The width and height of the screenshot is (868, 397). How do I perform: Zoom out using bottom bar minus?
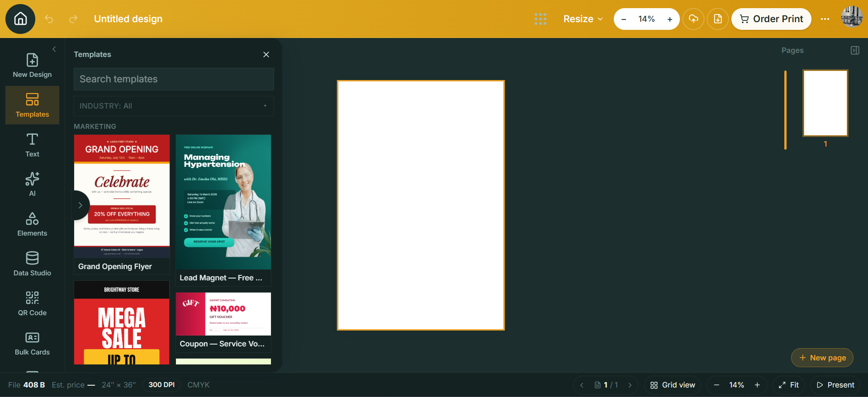pos(716,385)
